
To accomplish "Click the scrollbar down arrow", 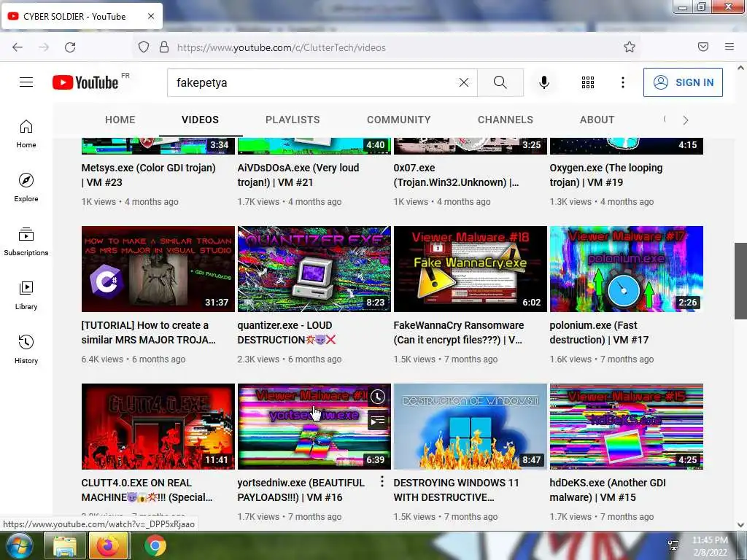I will tap(740, 525).
